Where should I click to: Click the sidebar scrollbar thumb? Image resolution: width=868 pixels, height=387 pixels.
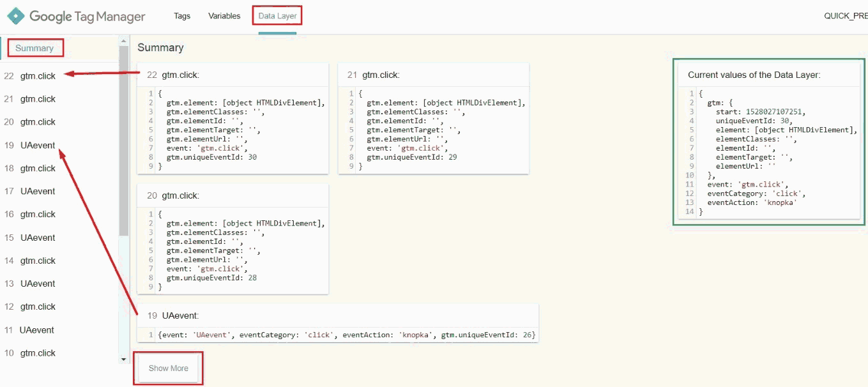(x=124, y=140)
